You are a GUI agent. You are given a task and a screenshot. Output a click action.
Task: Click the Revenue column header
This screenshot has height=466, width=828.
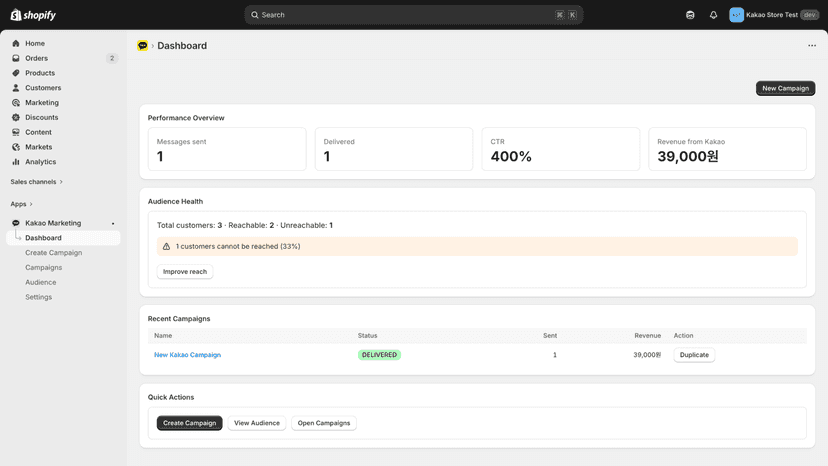click(647, 335)
